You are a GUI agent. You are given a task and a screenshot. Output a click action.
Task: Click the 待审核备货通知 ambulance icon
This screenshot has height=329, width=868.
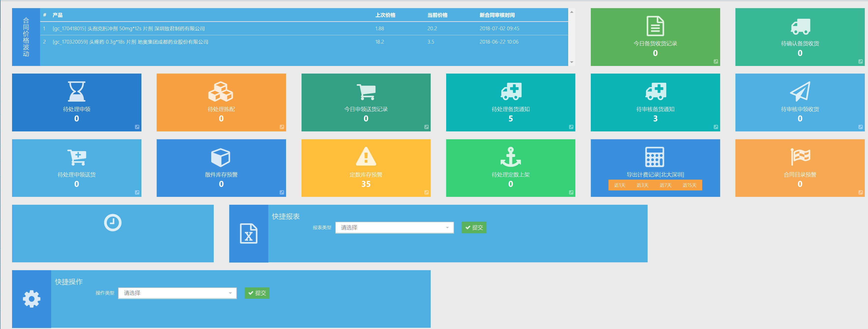[x=655, y=91]
